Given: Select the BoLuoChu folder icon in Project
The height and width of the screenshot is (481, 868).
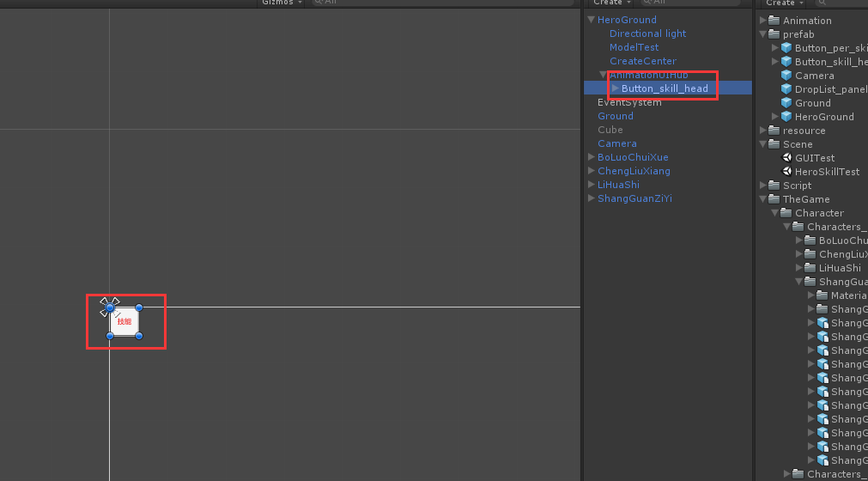Looking at the screenshot, I should click(810, 240).
